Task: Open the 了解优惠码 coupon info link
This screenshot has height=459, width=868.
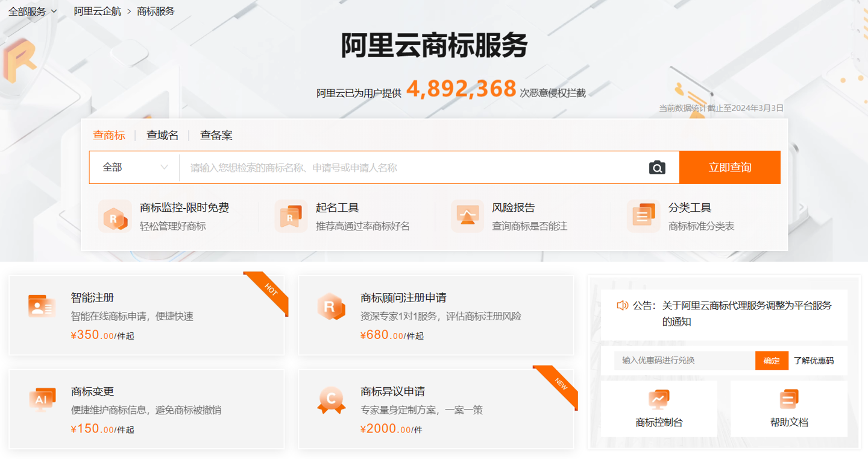Action: [x=815, y=360]
